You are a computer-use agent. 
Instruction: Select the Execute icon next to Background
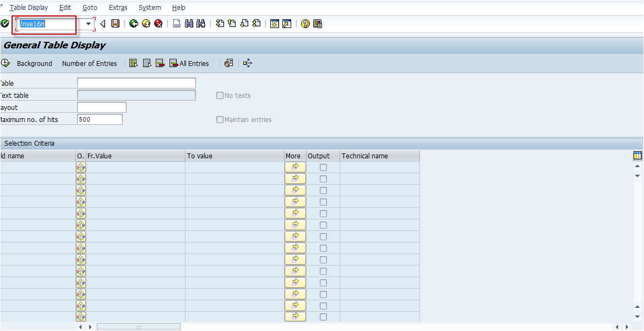point(6,63)
